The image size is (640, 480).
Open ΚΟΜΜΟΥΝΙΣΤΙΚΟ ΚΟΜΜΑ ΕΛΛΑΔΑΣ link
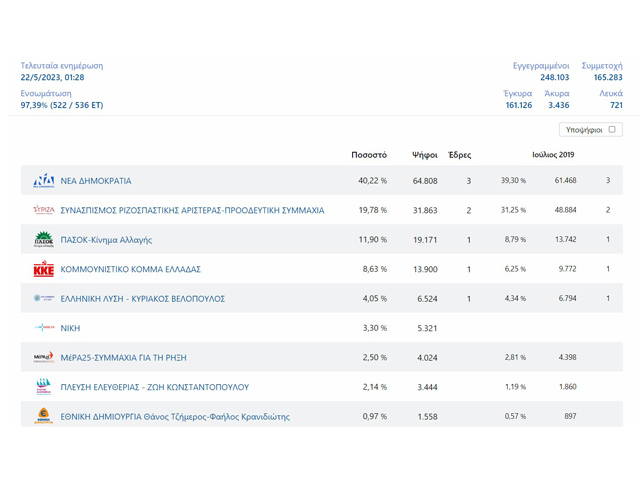(x=131, y=270)
